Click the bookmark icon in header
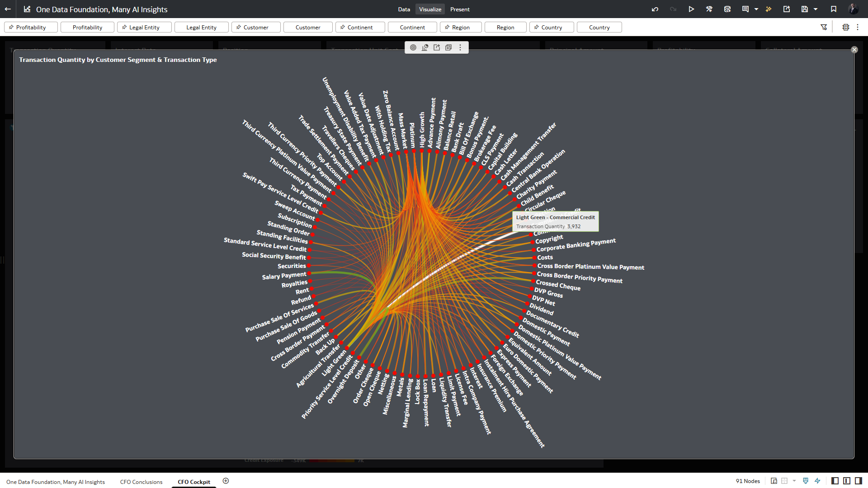Viewport: 868px width, 488px height. pos(834,9)
